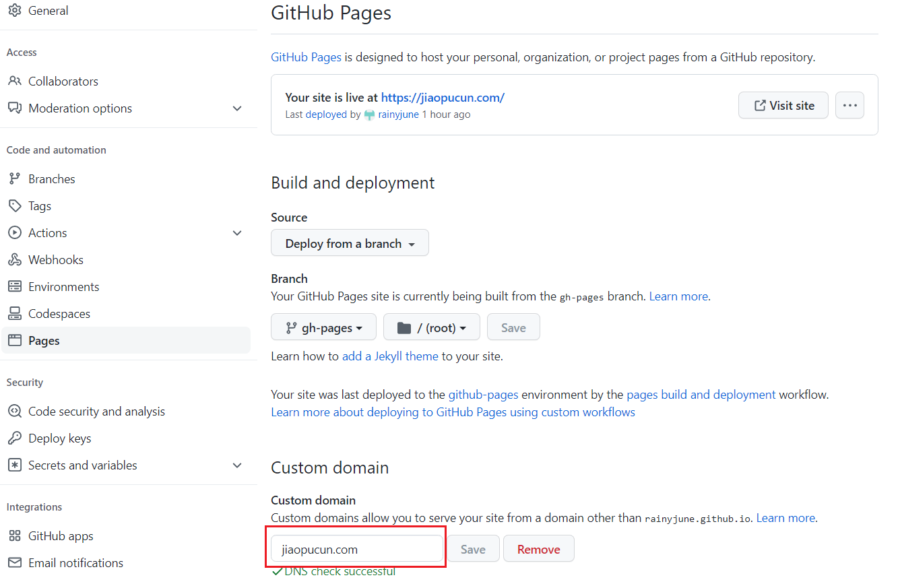Screen dimensions: 900x588
Task: Open the gh-pages branch selector
Action: 323,327
